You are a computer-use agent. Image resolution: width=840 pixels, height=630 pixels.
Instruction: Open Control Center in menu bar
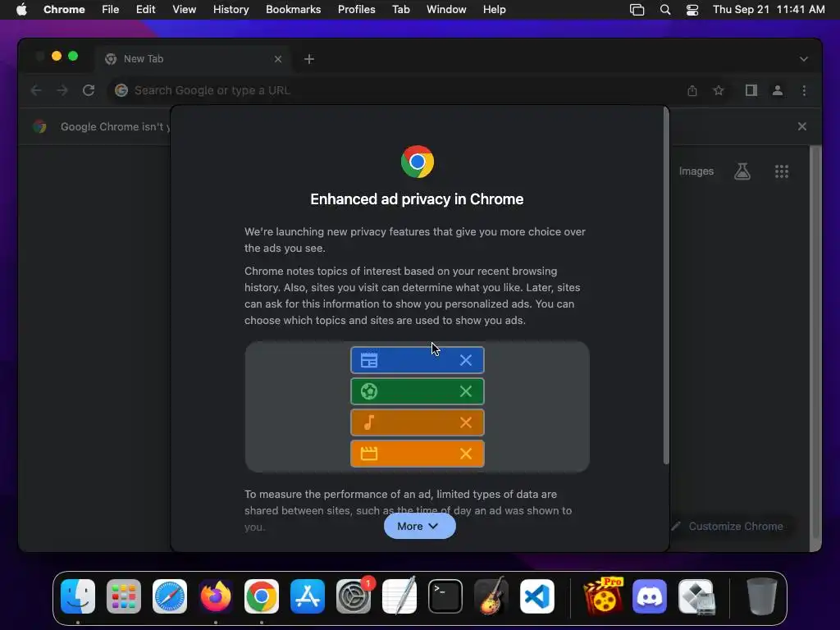coord(692,10)
